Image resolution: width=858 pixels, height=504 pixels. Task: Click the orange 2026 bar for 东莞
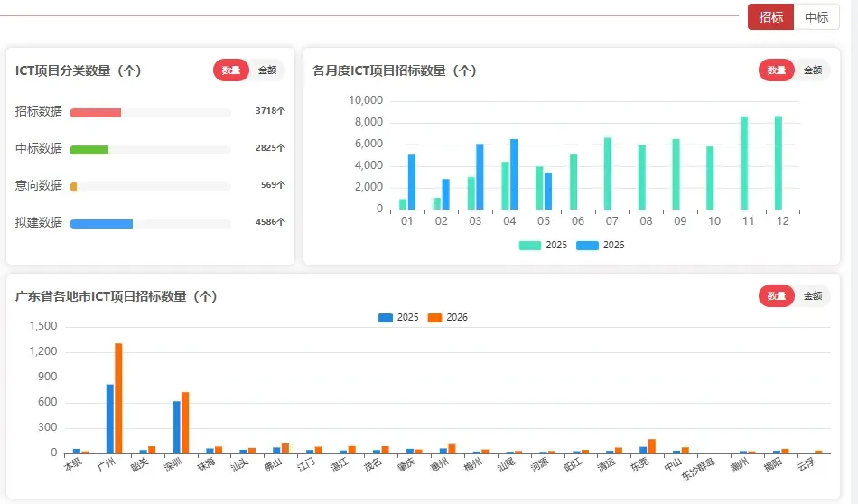[652, 446]
